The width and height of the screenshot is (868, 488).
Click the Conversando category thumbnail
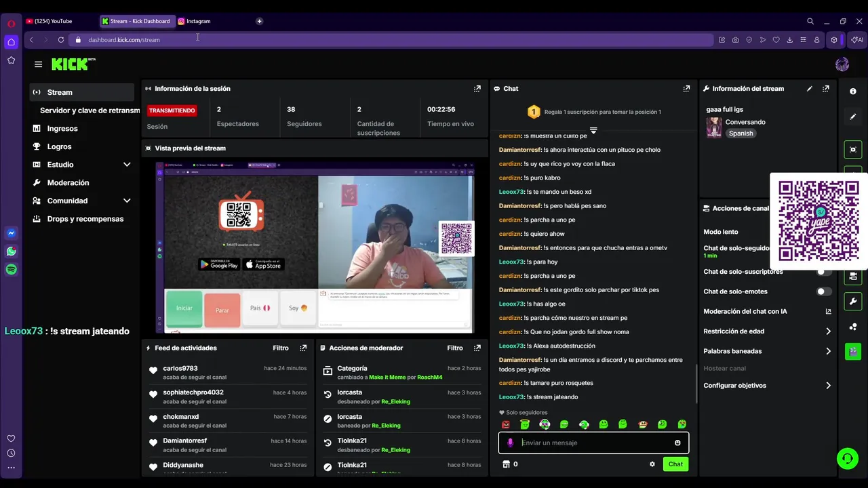[x=714, y=127]
